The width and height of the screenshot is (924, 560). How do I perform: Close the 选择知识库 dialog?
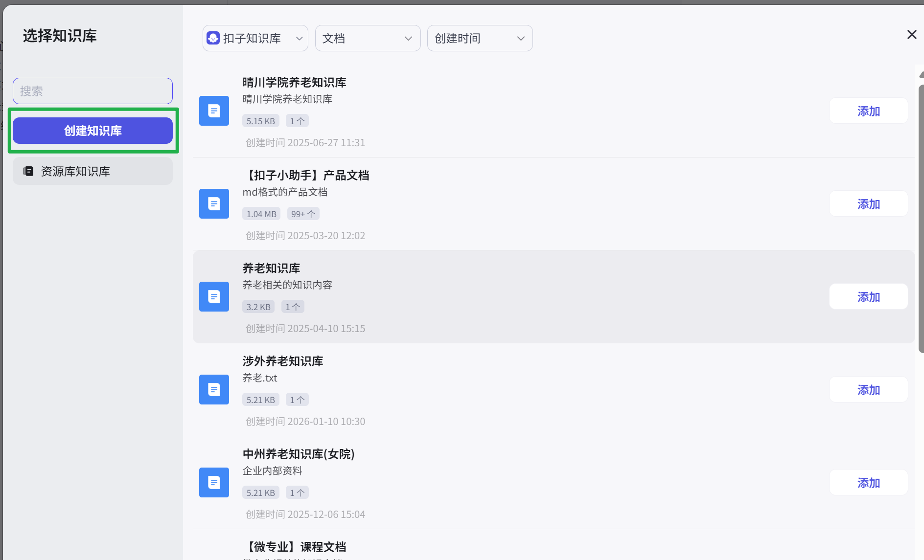pos(911,34)
